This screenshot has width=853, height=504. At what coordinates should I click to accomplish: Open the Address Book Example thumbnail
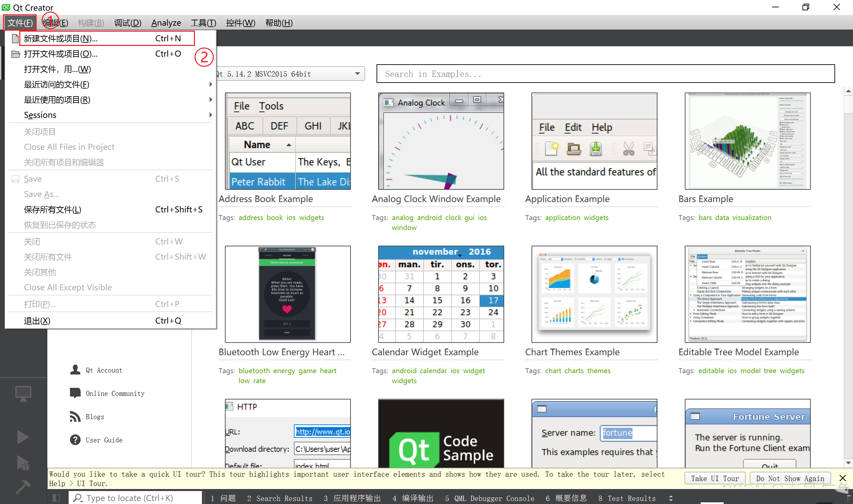pos(288,141)
